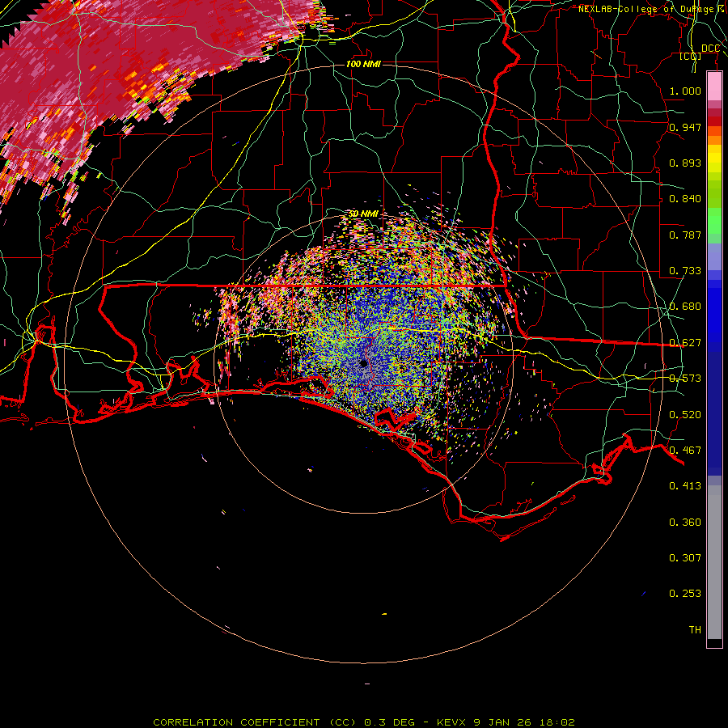Click the 0.680 legend value
The height and width of the screenshot is (728, 728).
tap(685, 307)
